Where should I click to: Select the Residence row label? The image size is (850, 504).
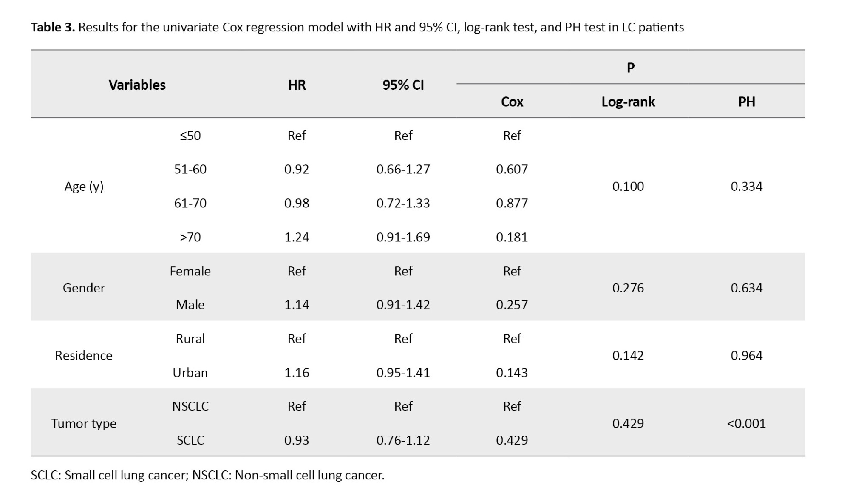pos(84,355)
